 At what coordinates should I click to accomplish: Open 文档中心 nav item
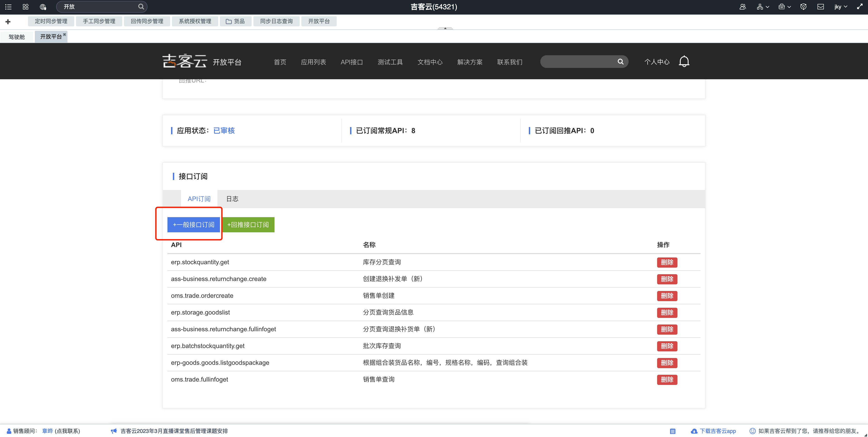(x=430, y=62)
